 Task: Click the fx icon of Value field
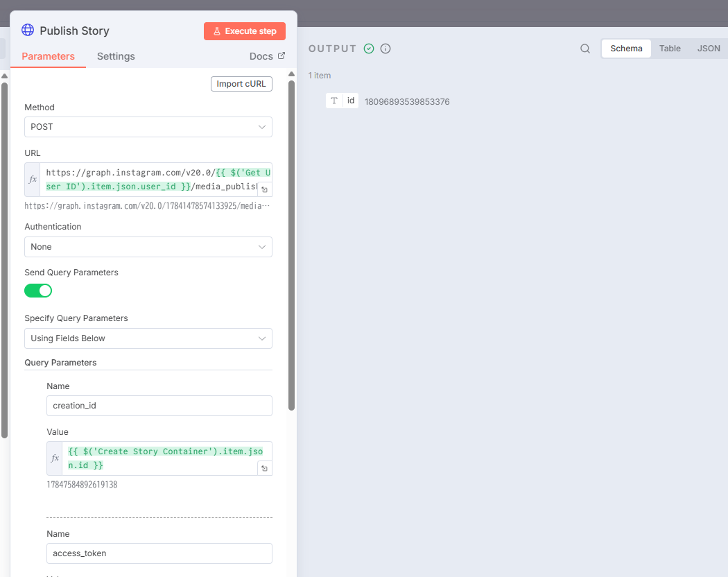click(x=55, y=458)
